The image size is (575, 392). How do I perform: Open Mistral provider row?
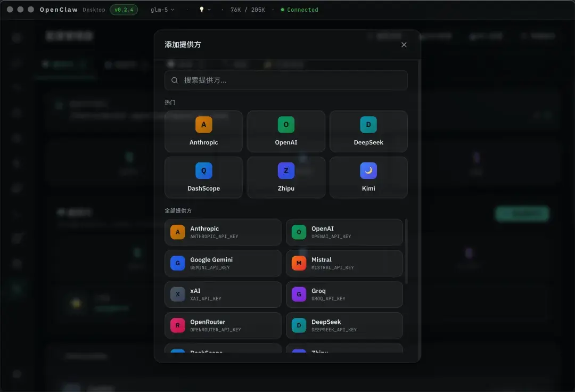pos(344,263)
